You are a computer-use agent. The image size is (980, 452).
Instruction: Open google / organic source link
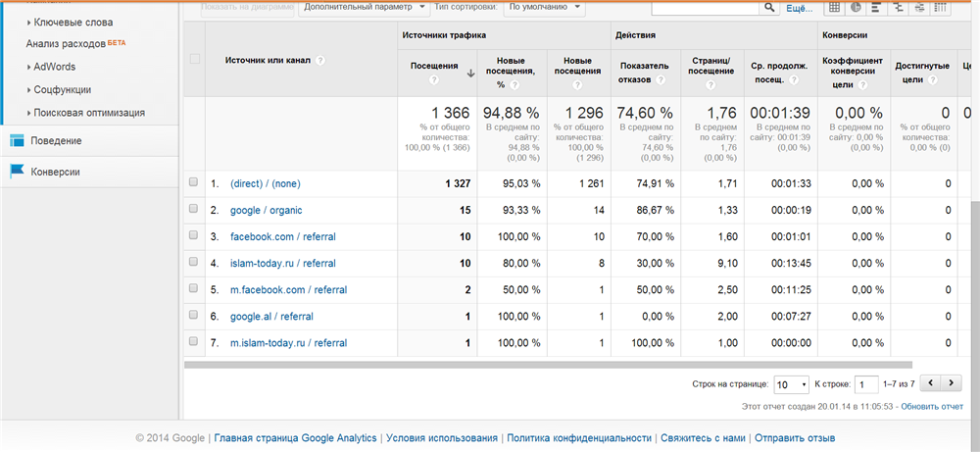[x=267, y=211]
